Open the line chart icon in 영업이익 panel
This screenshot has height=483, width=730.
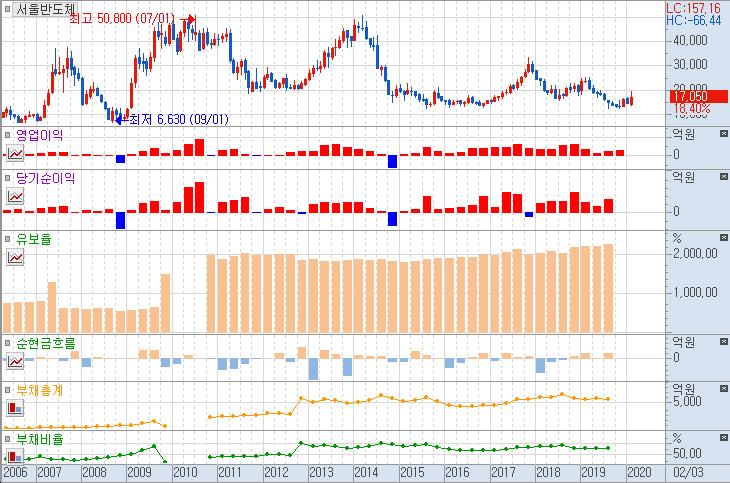[15, 153]
